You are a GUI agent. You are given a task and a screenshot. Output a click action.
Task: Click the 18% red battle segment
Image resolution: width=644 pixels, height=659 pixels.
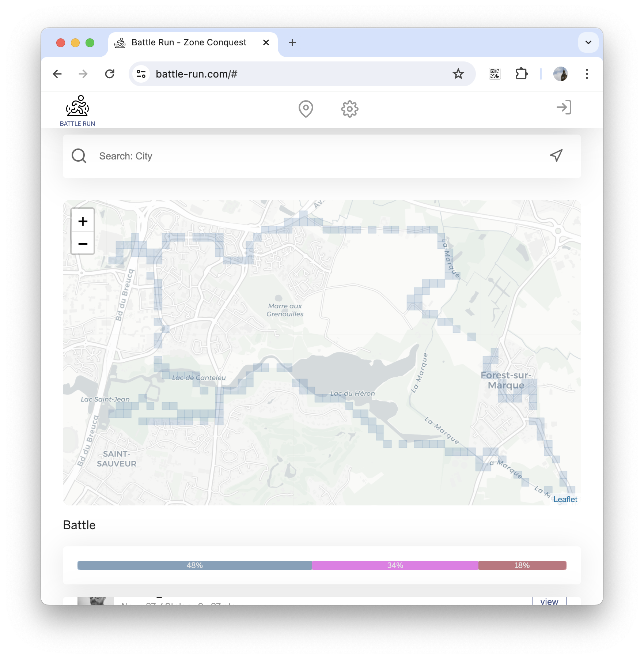[522, 565]
